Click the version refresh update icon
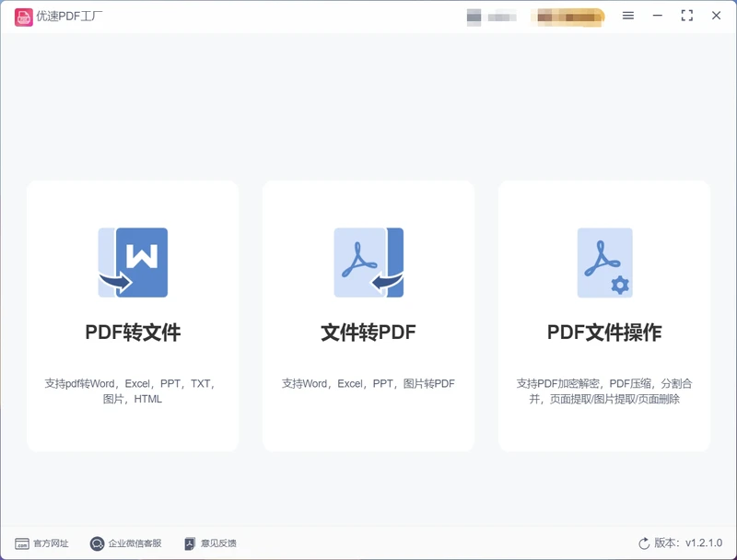The width and height of the screenshot is (737, 560). coord(644,543)
